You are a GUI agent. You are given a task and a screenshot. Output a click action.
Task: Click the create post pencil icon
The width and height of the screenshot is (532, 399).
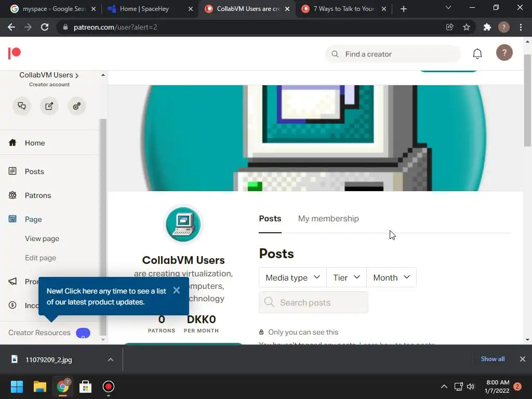49,106
